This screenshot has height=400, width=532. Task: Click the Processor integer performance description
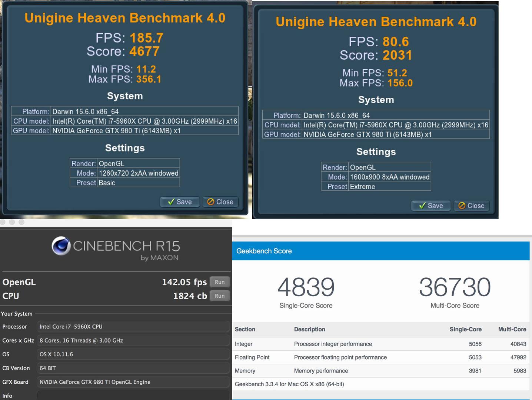[x=333, y=344]
